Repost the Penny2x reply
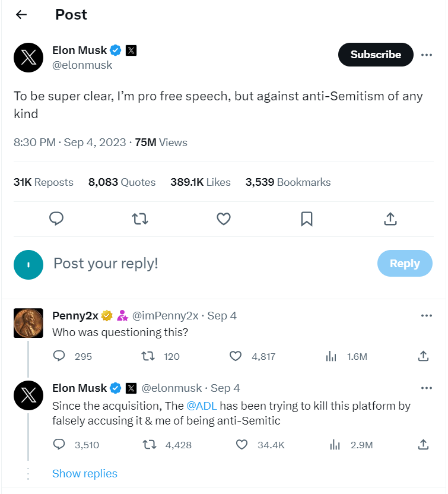448x494 pixels. click(x=148, y=356)
